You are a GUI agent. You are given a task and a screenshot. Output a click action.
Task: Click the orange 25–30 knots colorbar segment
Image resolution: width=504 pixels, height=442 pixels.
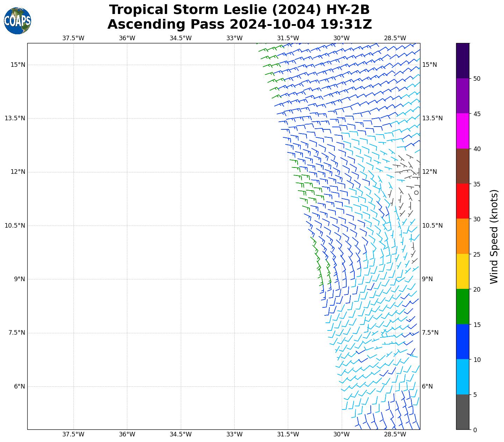coord(462,236)
